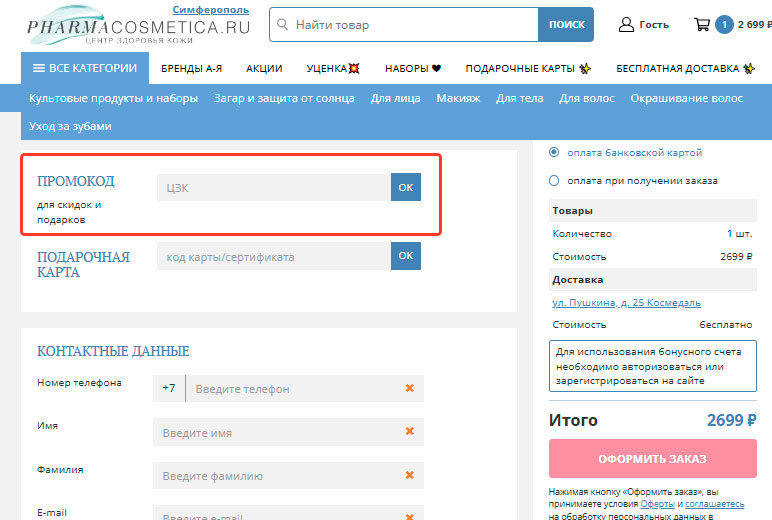772x520 pixels.
Task: Click the ПОИСК search button
Action: 566,25
